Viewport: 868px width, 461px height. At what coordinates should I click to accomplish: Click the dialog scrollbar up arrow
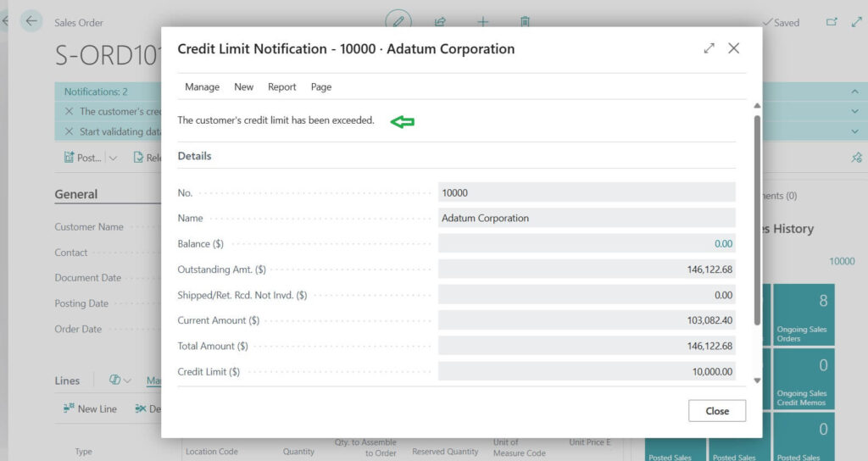pyautogui.click(x=757, y=105)
